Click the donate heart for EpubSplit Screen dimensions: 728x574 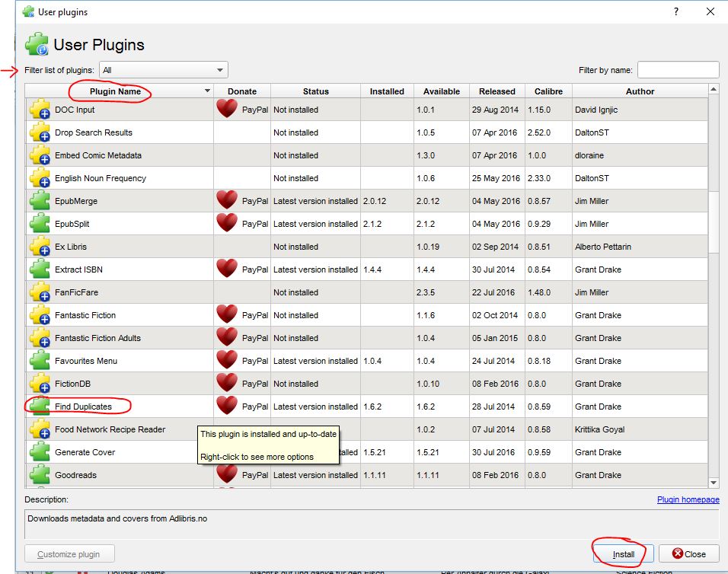pos(227,223)
